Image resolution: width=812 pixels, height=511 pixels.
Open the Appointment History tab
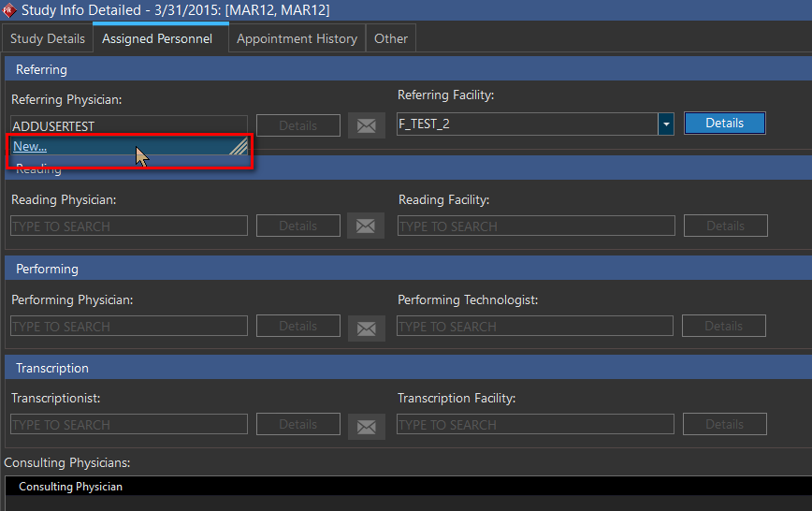[297, 38]
